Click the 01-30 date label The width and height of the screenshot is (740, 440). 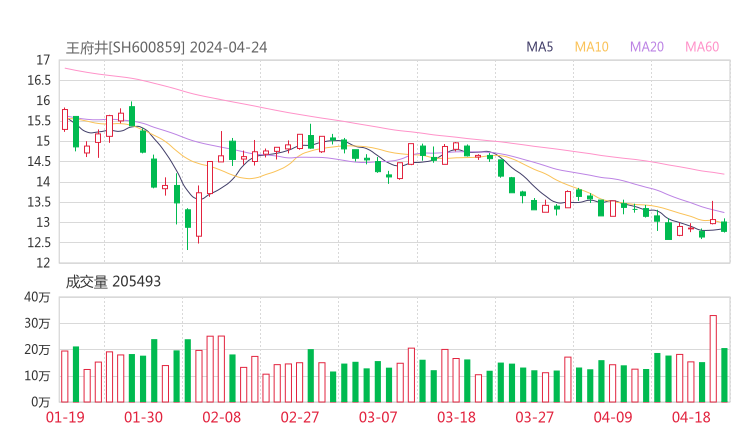click(143, 417)
